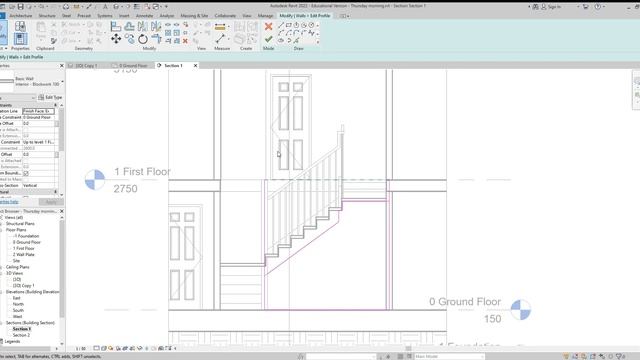Viewport: 640px width, 360px height.
Task: Click the Apply button in Properties
Action: click(51, 202)
